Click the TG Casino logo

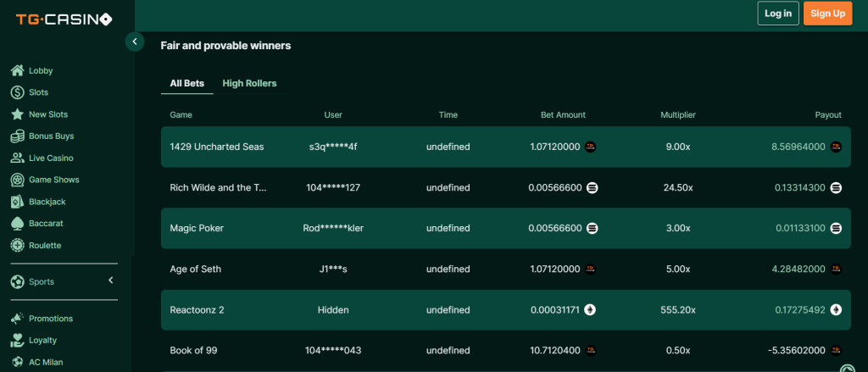point(64,19)
